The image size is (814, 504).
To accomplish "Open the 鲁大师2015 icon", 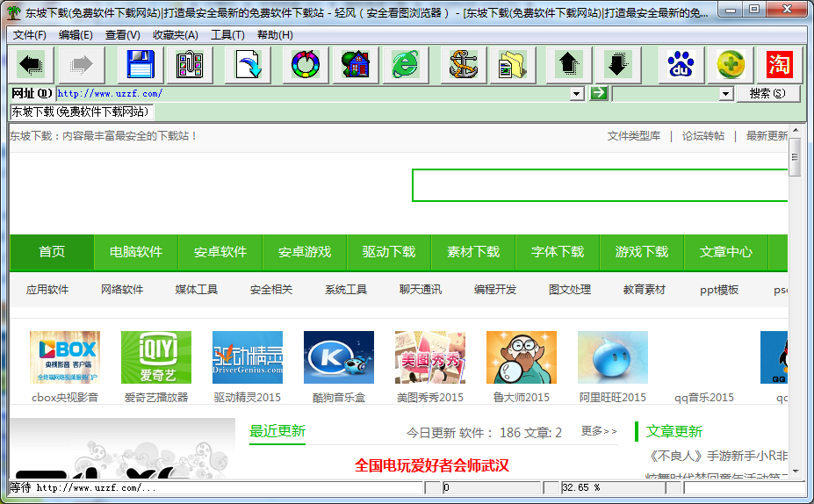I will pyautogui.click(x=522, y=357).
